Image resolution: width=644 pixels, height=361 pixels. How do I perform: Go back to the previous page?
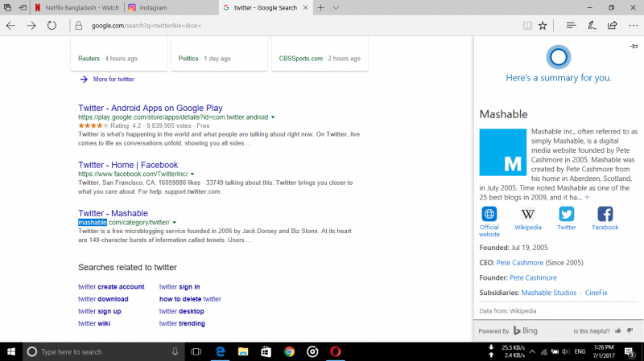(10, 26)
